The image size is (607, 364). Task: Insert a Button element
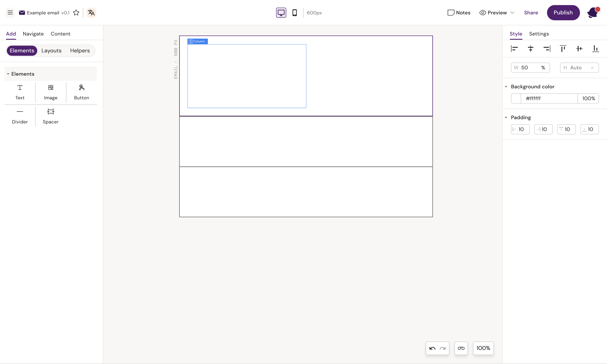click(x=81, y=92)
